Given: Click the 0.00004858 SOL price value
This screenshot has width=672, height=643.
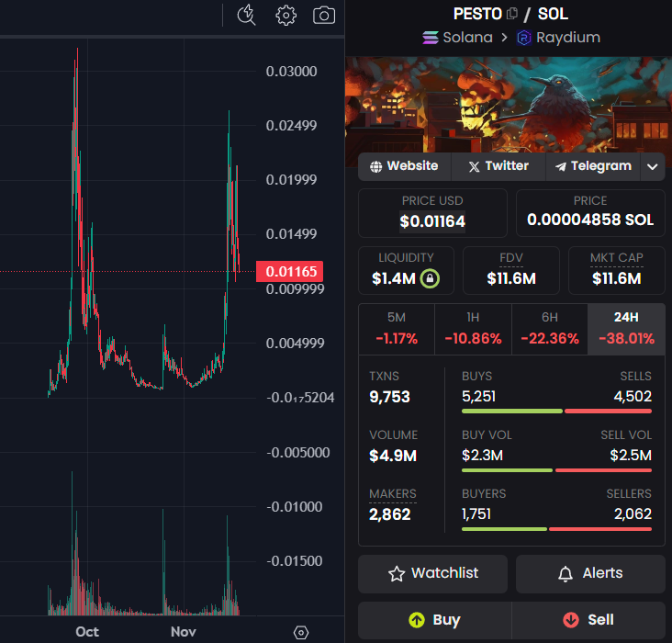Looking at the screenshot, I should click(590, 220).
